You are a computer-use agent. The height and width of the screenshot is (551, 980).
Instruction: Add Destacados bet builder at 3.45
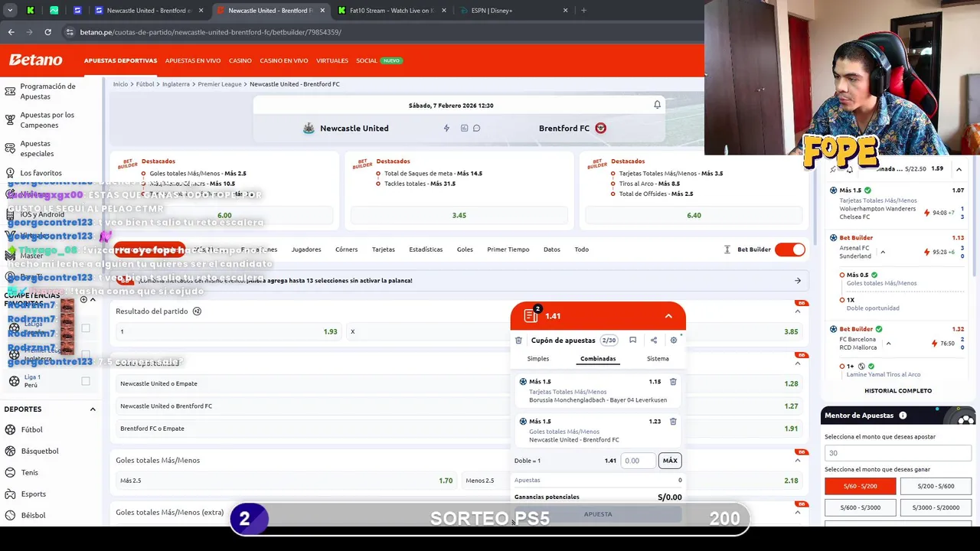pyautogui.click(x=459, y=215)
